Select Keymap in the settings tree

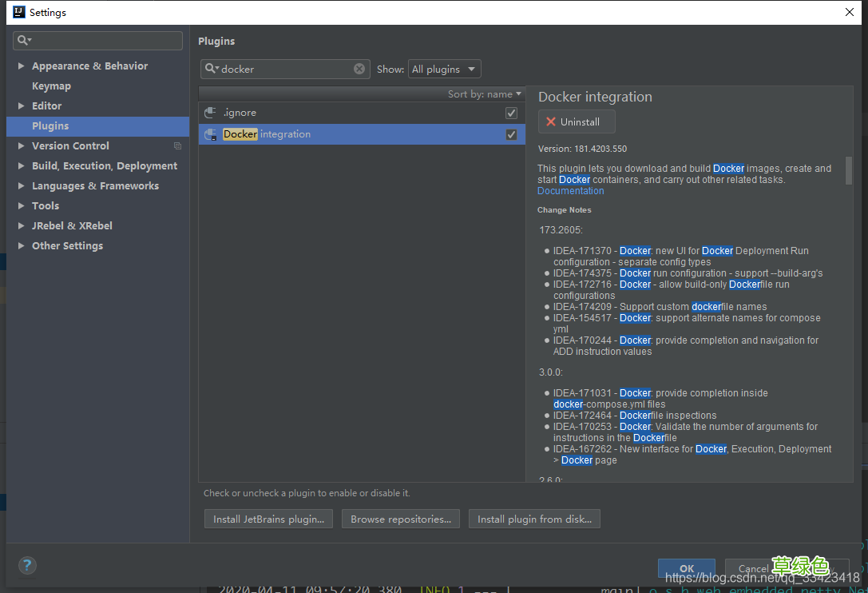point(51,86)
